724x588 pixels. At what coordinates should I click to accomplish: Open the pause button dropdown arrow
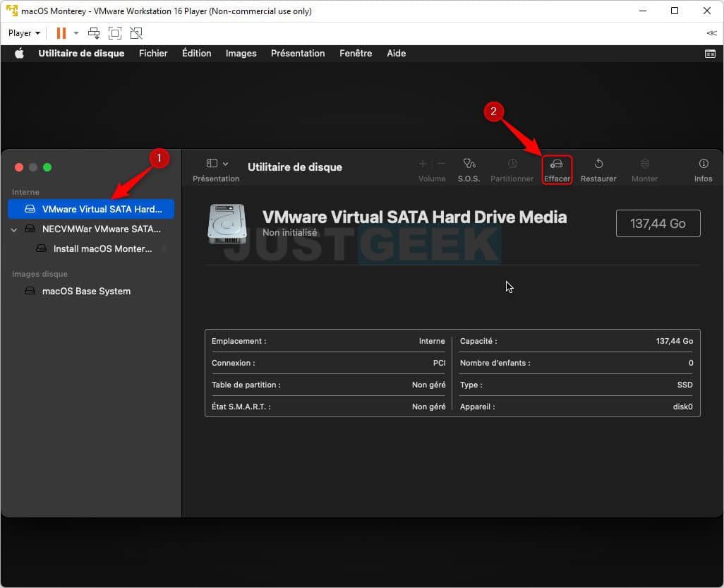point(76,33)
